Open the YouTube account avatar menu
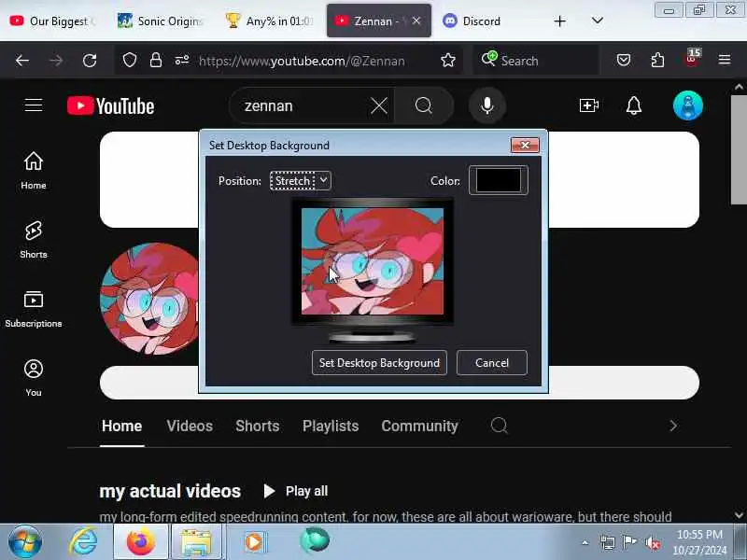The height and width of the screenshot is (560, 747). (687, 105)
